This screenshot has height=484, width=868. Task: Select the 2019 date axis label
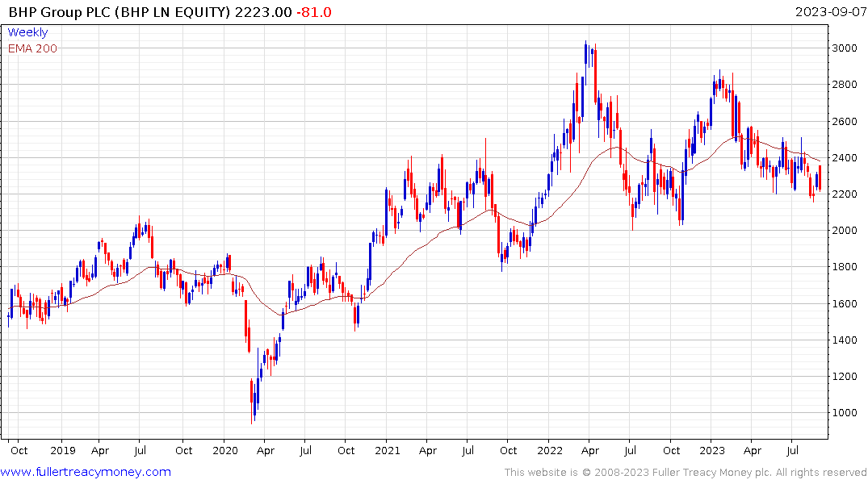point(62,450)
